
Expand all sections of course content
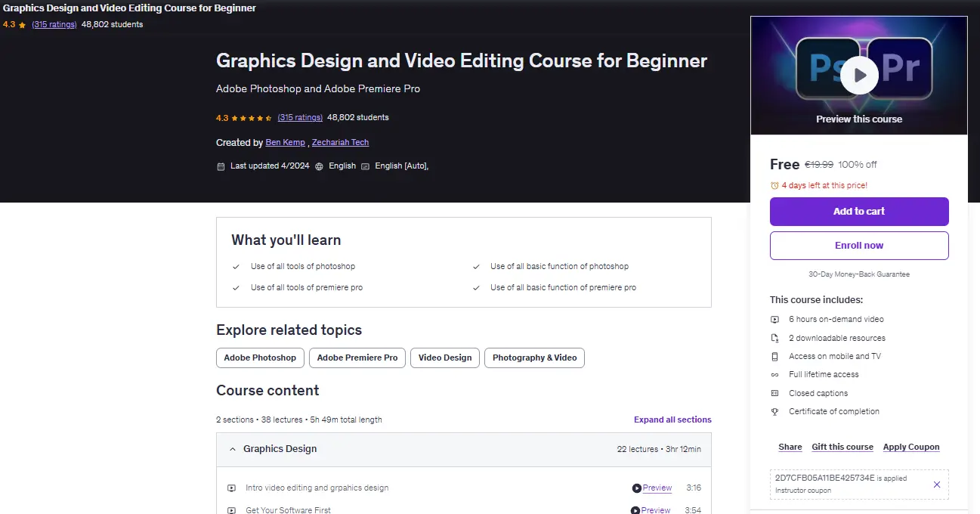point(672,420)
